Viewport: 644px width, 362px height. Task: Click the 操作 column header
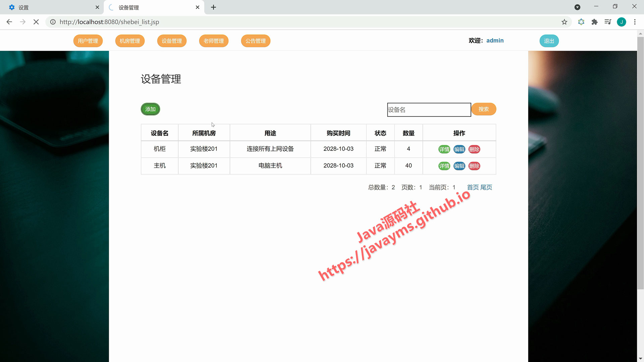tap(459, 133)
